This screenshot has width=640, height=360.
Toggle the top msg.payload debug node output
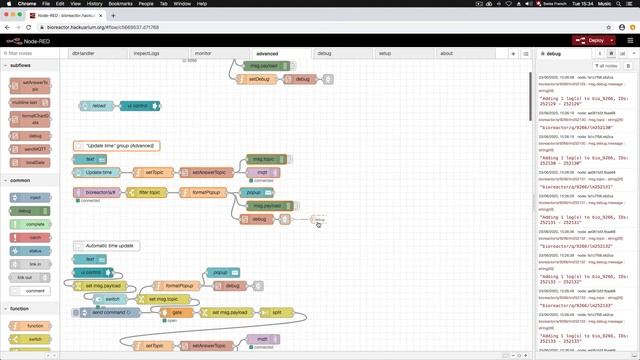(293, 66)
